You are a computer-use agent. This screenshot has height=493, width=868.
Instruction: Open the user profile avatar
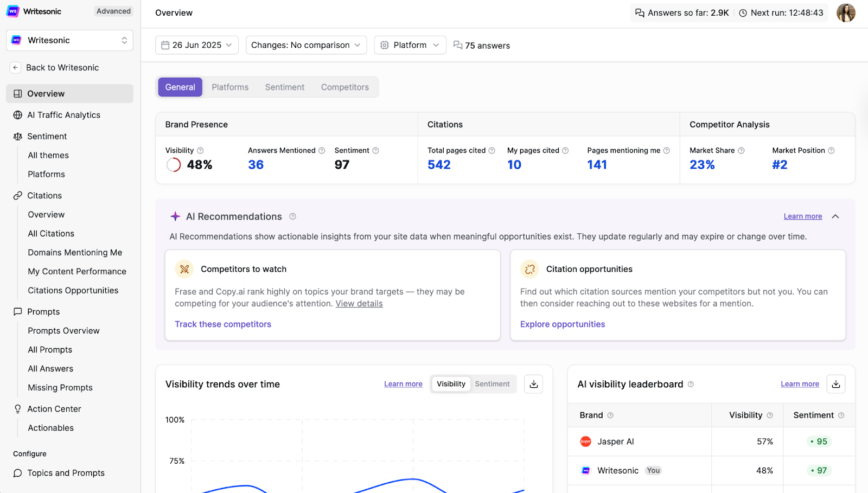(846, 12)
